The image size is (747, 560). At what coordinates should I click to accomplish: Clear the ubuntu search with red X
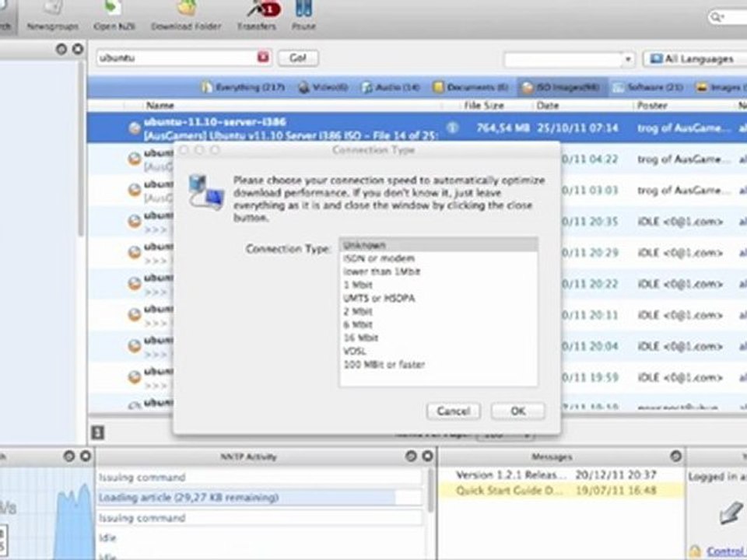click(x=263, y=57)
